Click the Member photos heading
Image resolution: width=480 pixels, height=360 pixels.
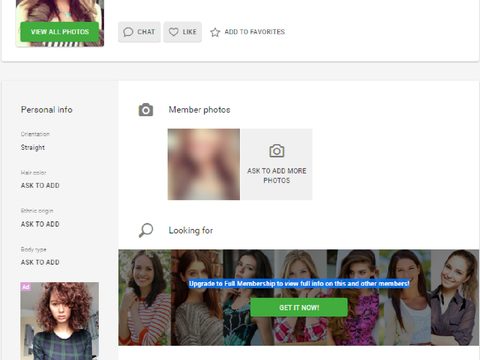(199, 110)
